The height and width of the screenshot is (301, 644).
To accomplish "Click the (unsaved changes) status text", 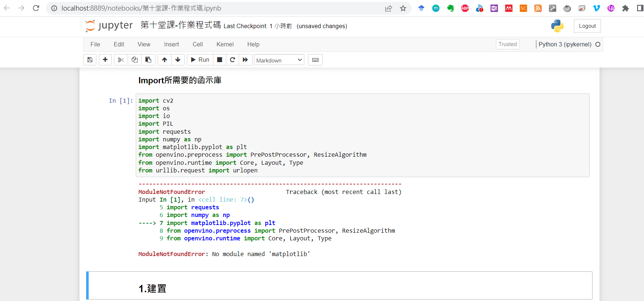I will tap(322, 26).
